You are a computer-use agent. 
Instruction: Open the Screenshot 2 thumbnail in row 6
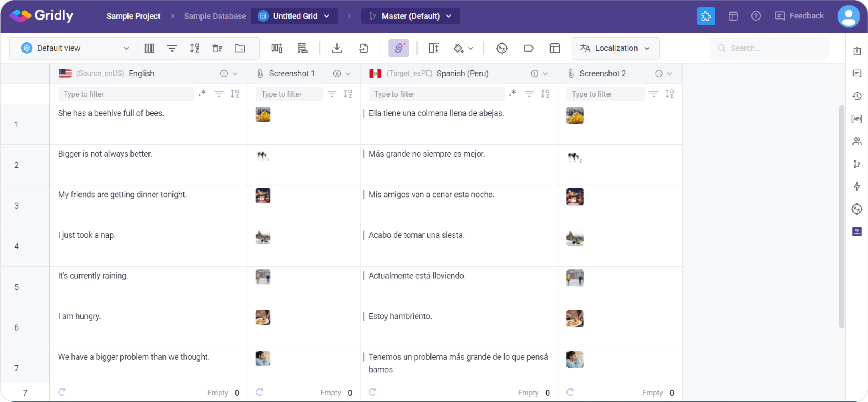pyautogui.click(x=575, y=318)
